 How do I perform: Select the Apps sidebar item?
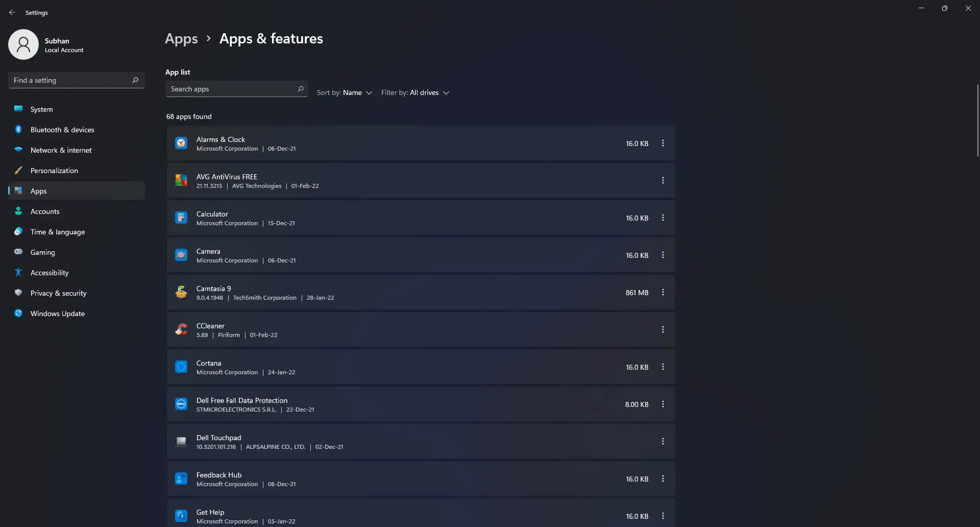[x=77, y=191]
